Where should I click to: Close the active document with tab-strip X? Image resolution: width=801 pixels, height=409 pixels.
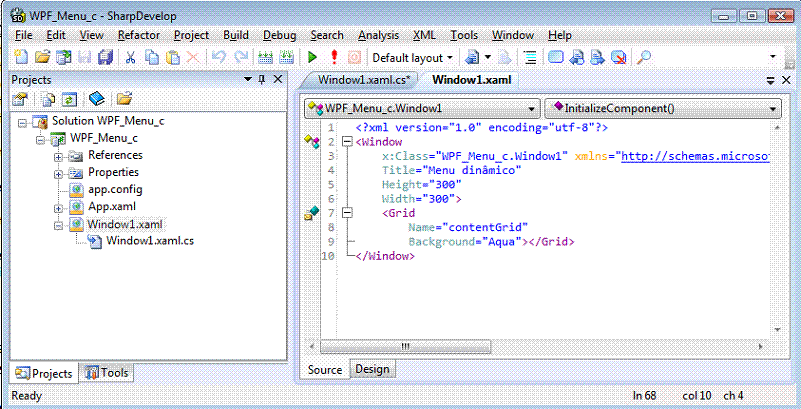point(787,80)
